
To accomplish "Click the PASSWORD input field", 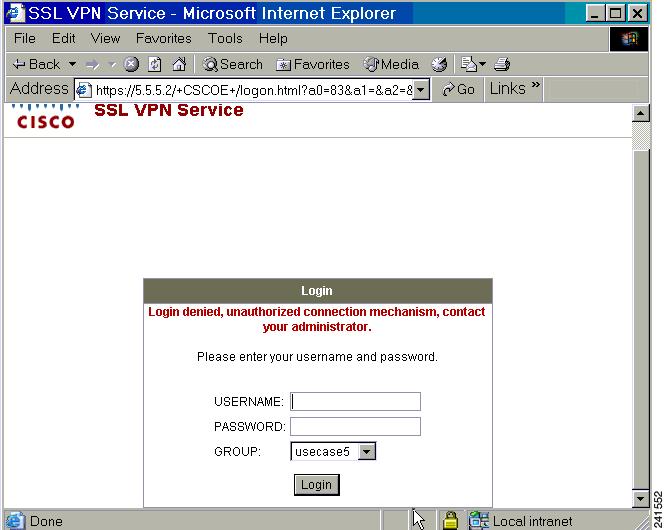I will click(x=355, y=427).
